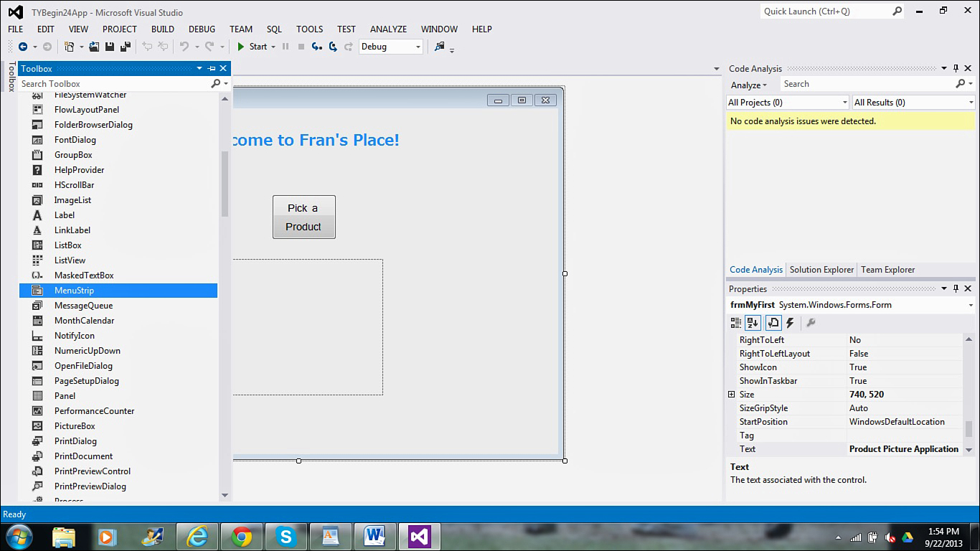Click the Save All toolbar icon
This screenshot has width=980, height=551.
[x=125, y=47]
